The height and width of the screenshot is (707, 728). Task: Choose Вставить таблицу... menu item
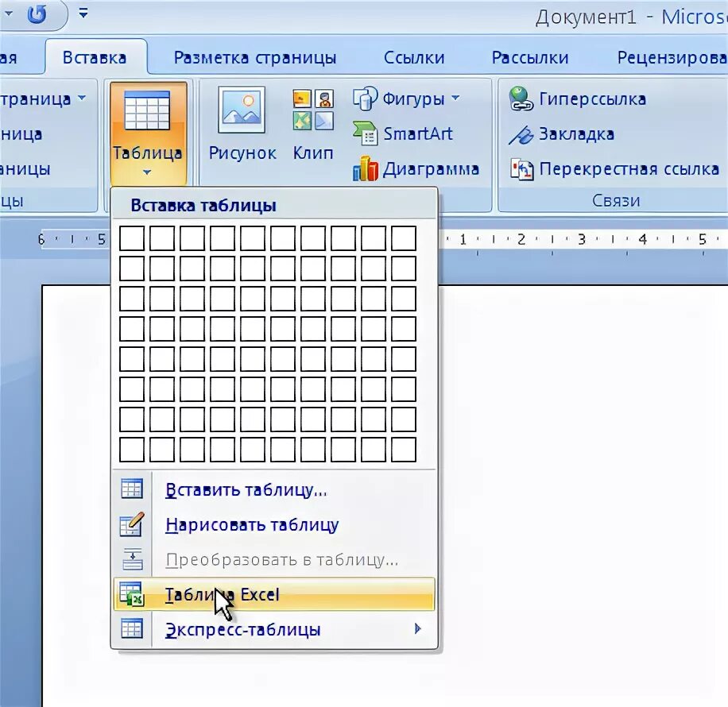274,490
